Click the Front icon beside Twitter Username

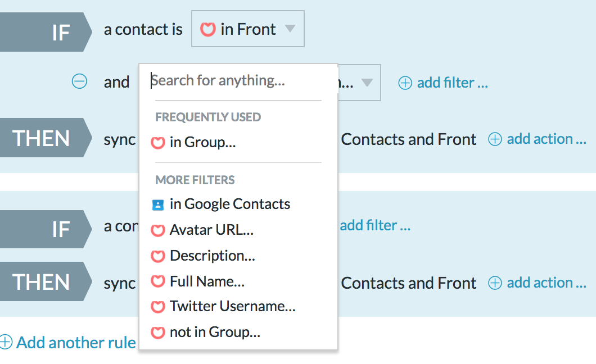click(x=158, y=307)
